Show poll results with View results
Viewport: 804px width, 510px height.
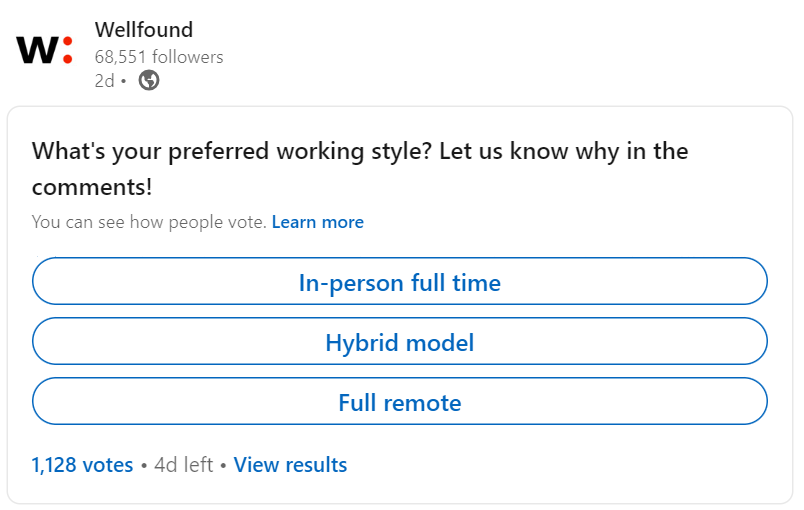pyautogui.click(x=290, y=465)
